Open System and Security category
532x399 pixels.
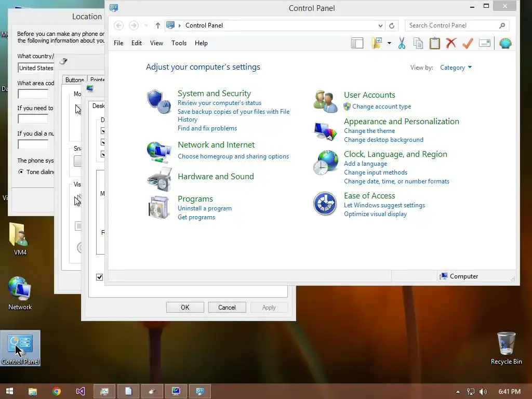point(214,94)
